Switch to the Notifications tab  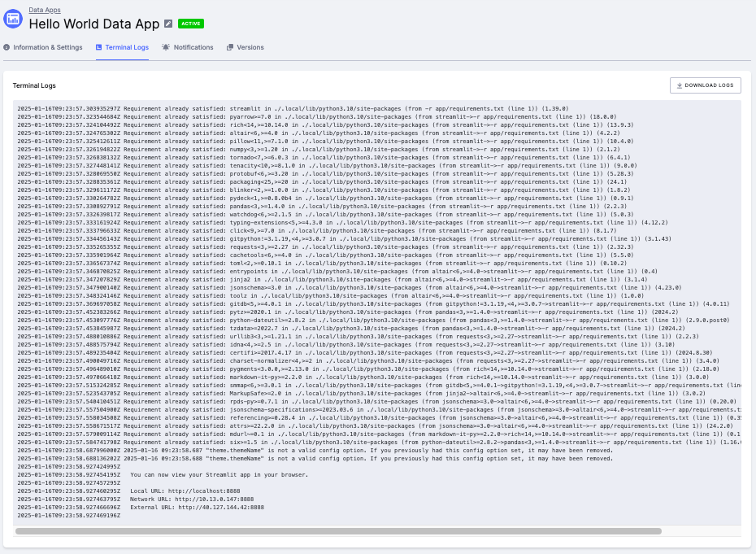click(x=187, y=47)
